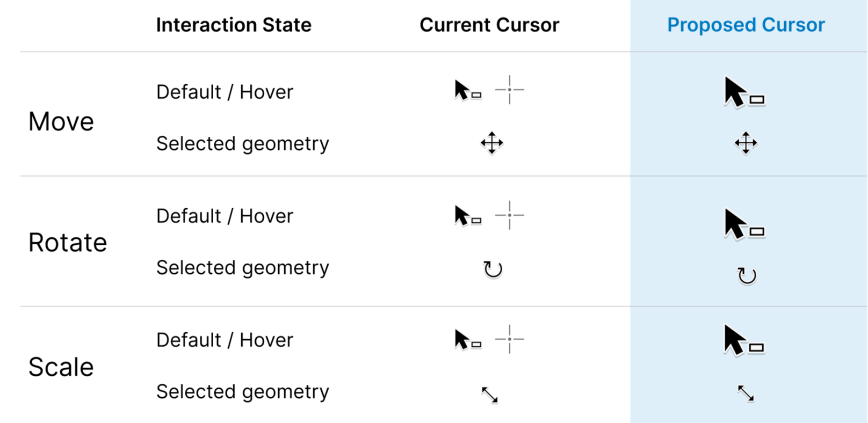This screenshot has height=423, width=868.
Task: Click the proposed Scale default arrow cursor
Action: (744, 340)
